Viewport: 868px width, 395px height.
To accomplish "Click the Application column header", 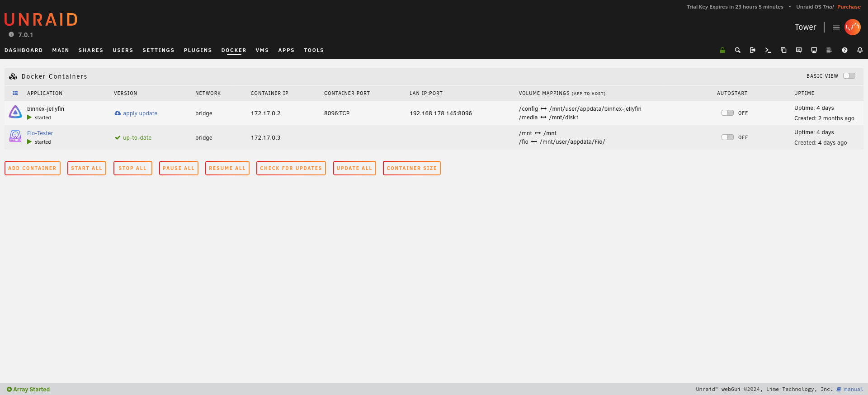I will 45,93.
